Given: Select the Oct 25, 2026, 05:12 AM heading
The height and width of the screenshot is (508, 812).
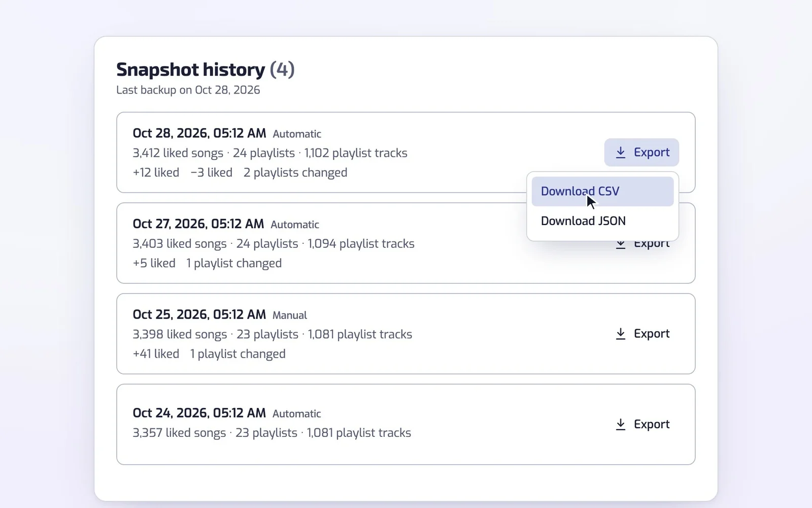Looking at the screenshot, I should 199,314.
